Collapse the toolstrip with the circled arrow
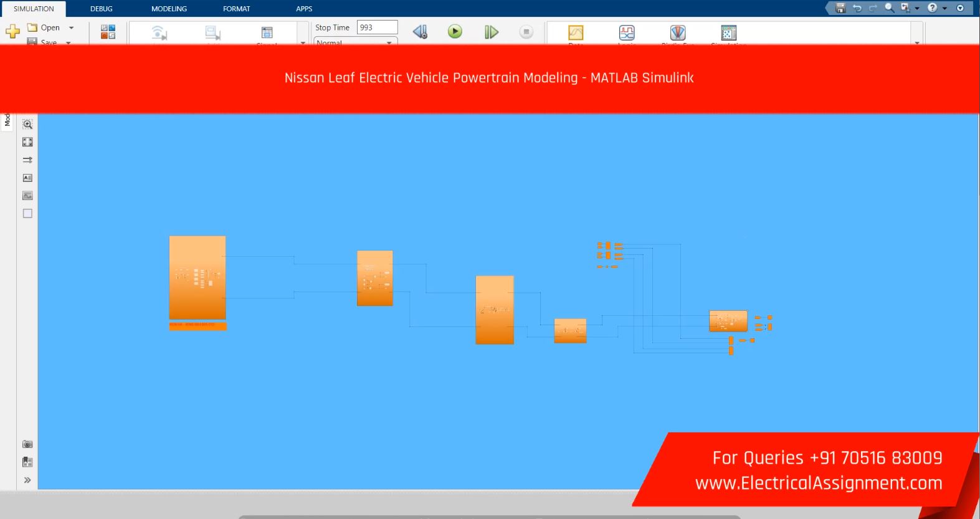This screenshot has height=519, width=980. pyautogui.click(x=960, y=8)
